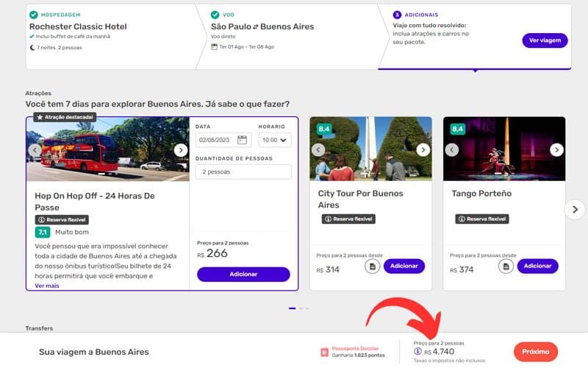The width and height of the screenshot is (588, 368).
Task: Click Reserva flexível badge on Tango Porteño
Action: (482, 219)
